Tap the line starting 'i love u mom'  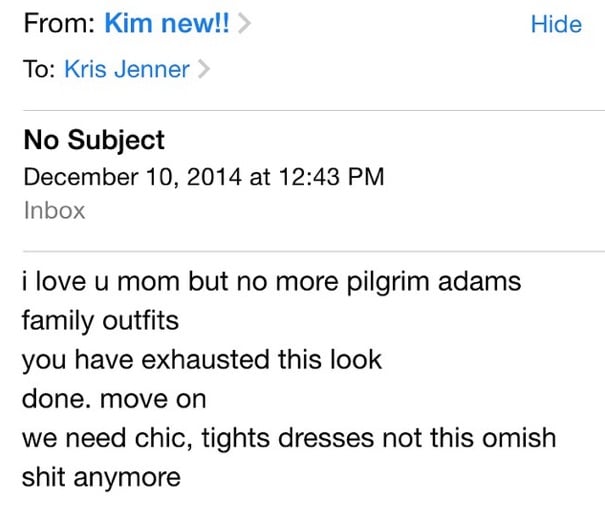point(272,281)
